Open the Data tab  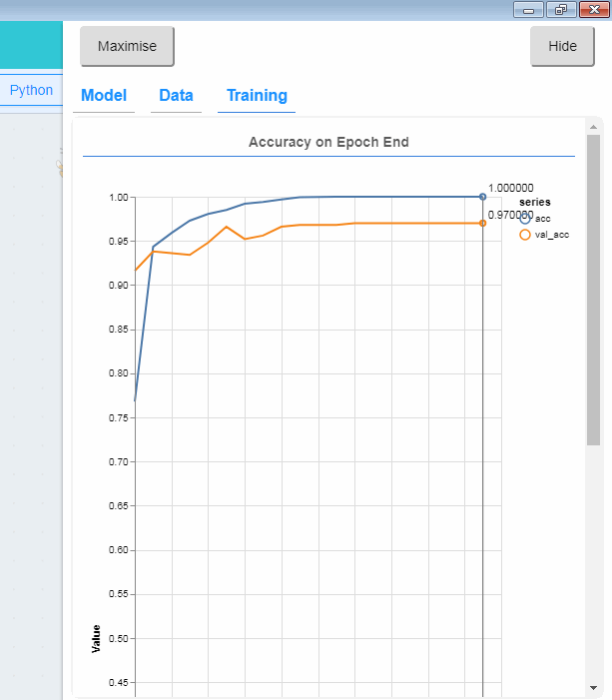point(176,96)
